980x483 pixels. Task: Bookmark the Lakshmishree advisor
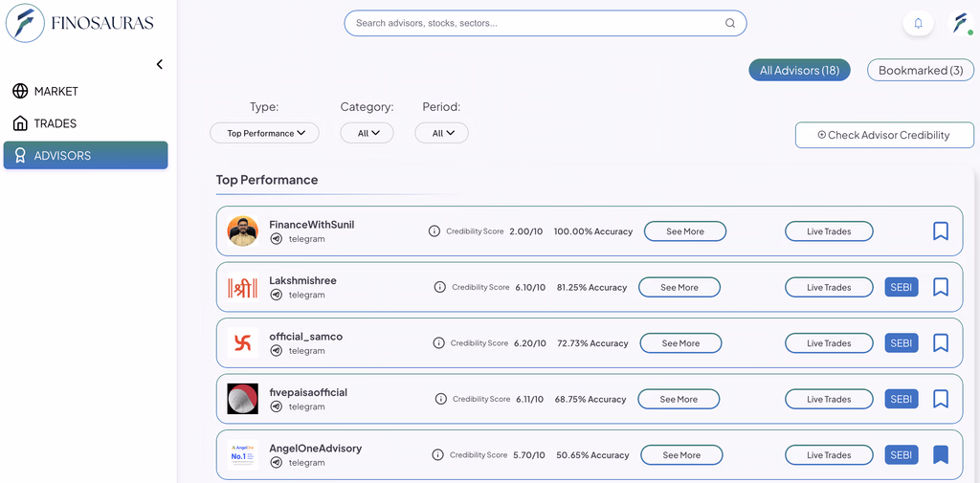[941, 288]
